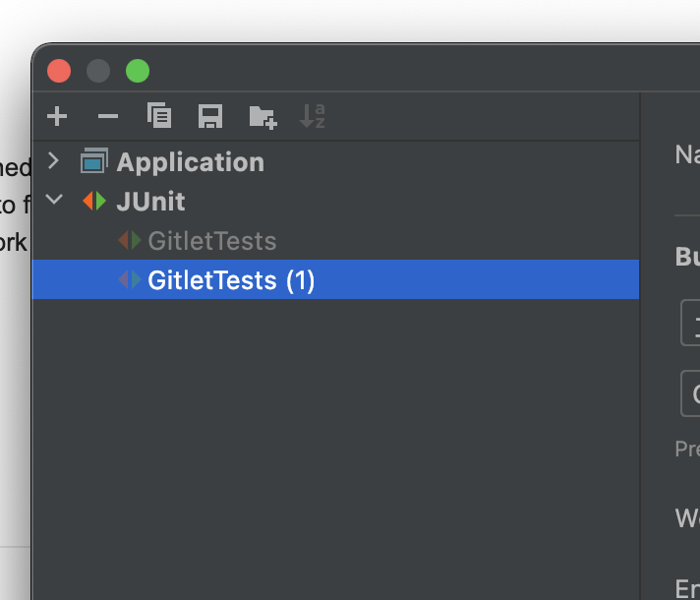Click the JUnit orange-green arrows icon
This screenshot has width=700, height=600.
tap(94, 202)
